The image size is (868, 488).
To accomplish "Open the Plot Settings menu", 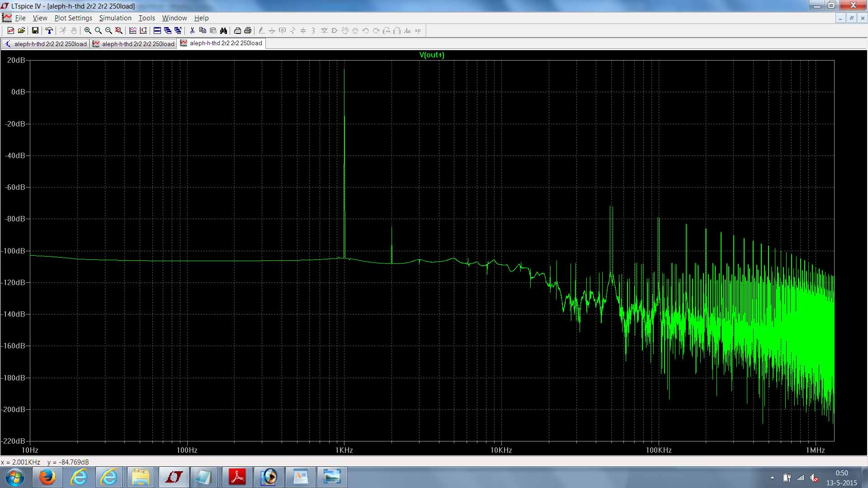I will click(x=73, y=18).
